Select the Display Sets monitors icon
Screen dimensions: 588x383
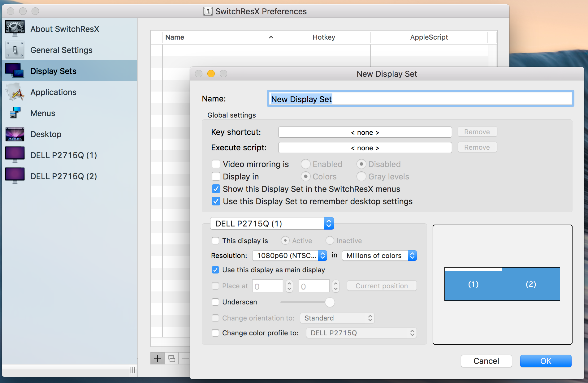(15, 71)
